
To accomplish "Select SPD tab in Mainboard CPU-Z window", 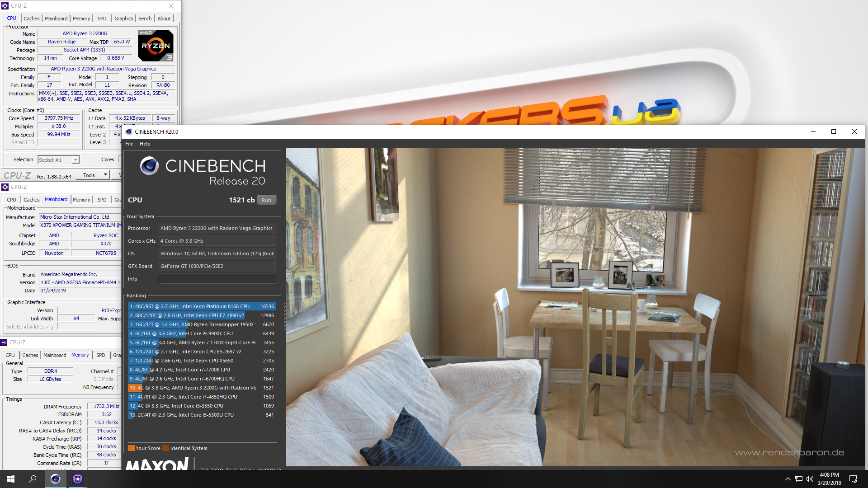I will click(102, 200).
